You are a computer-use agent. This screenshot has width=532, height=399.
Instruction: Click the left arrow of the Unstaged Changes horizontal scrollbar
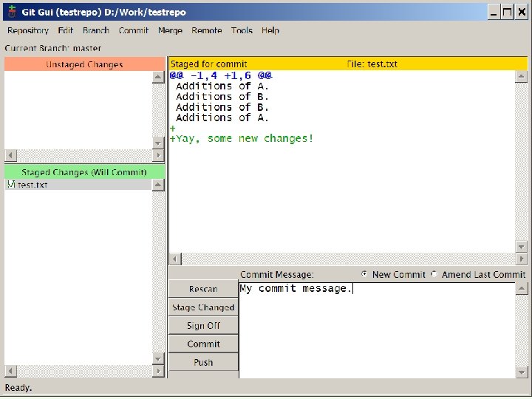click(x=10, y=155)
